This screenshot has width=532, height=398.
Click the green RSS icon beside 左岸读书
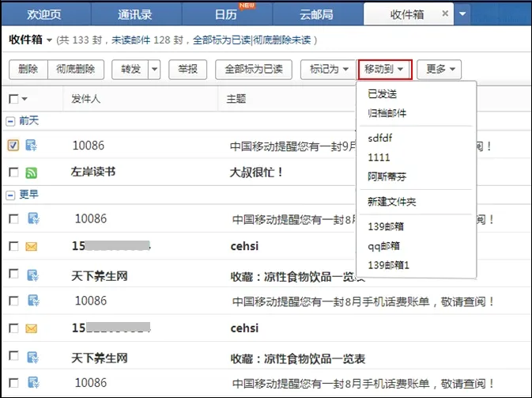click(x=31, y=172)
